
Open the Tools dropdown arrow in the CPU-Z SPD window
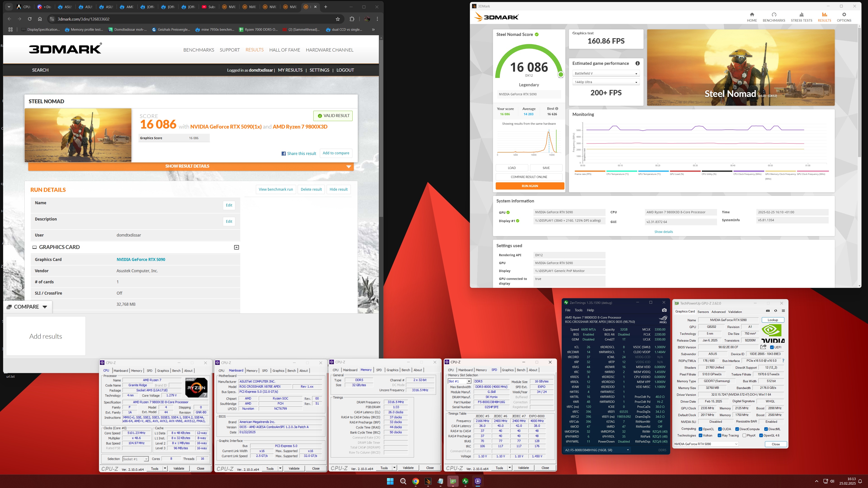[x=509, y=468]
